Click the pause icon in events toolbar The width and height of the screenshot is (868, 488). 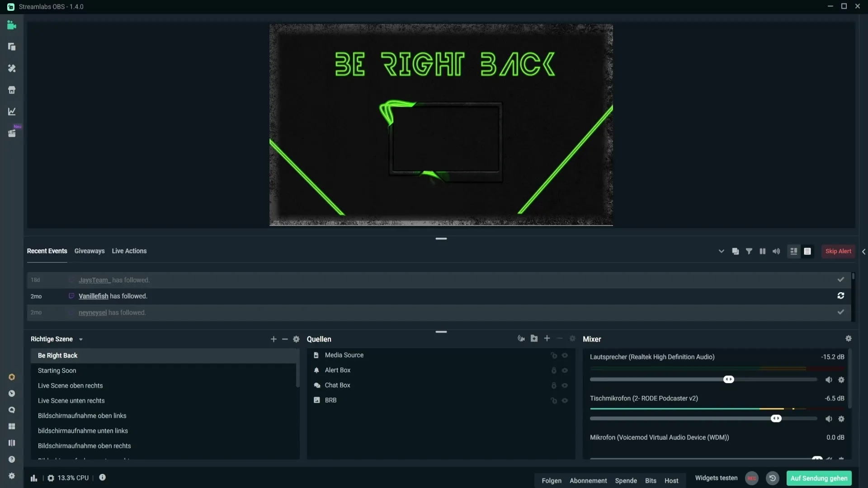[x=763, y=251]
